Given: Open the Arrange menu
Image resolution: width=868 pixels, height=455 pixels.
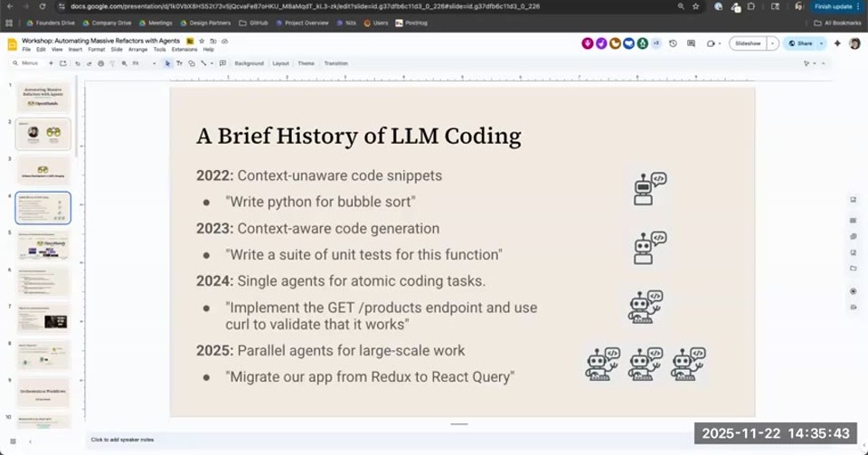Looking at the screenshot, I should point(137,49).
